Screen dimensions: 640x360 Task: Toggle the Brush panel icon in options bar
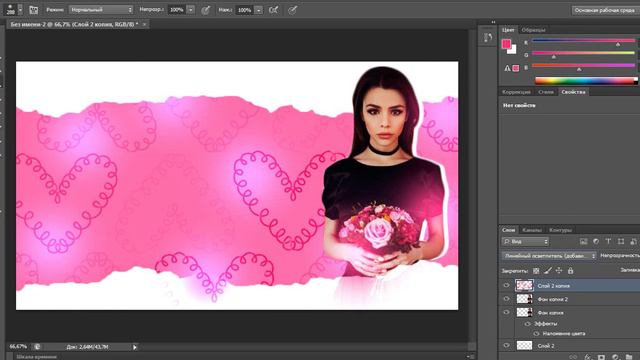(33, 10)
